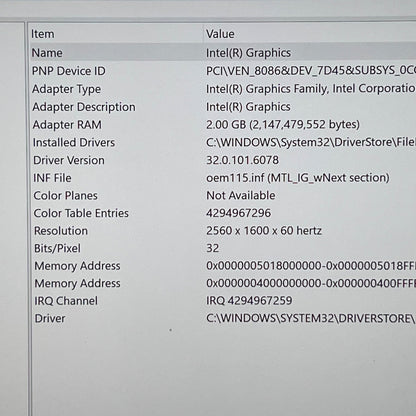This screenshot has width=416, height=416.
Task: Select the Memory Address label for 0x0000004000000000
Action: coord(78,283)
